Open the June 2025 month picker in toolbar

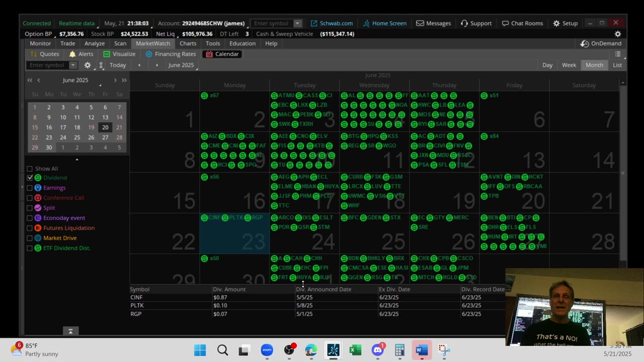(183, 65)
